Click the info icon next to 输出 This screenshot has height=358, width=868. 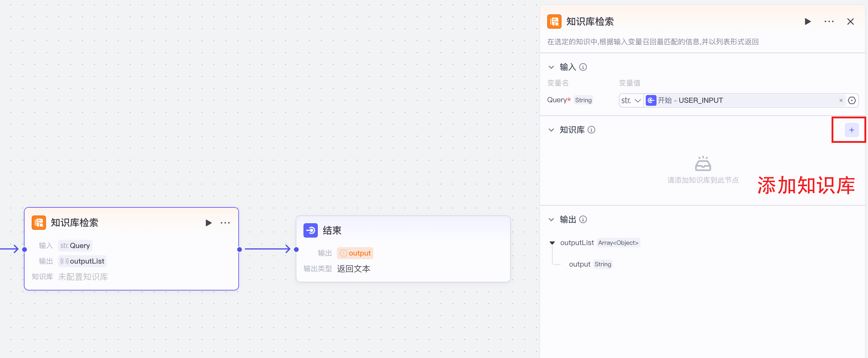coord(583,219)
